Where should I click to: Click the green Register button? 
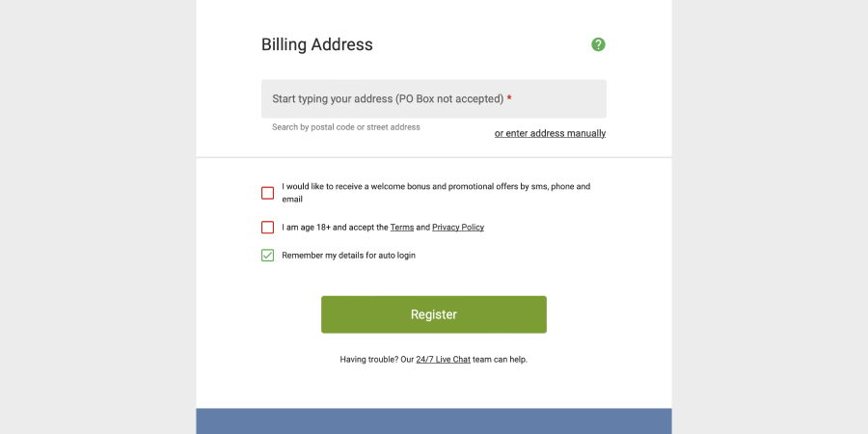[433, 314]
